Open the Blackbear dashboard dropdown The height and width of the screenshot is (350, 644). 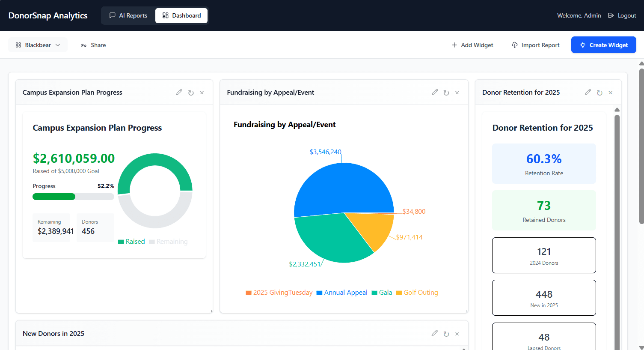click(38, 45)
